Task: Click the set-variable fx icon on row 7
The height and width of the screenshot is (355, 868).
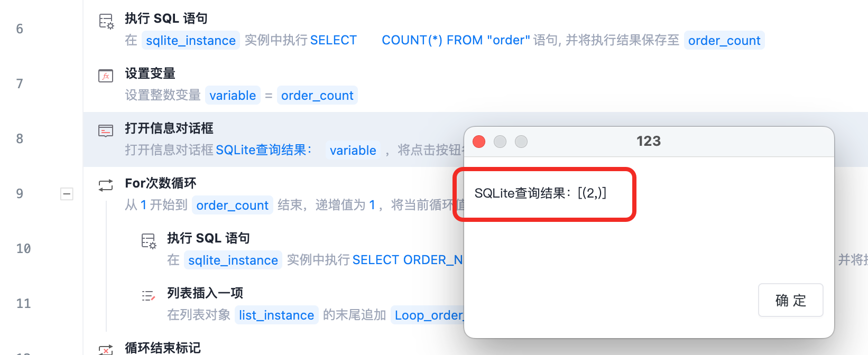Action: pyautogui.click(x=106, y=76)
